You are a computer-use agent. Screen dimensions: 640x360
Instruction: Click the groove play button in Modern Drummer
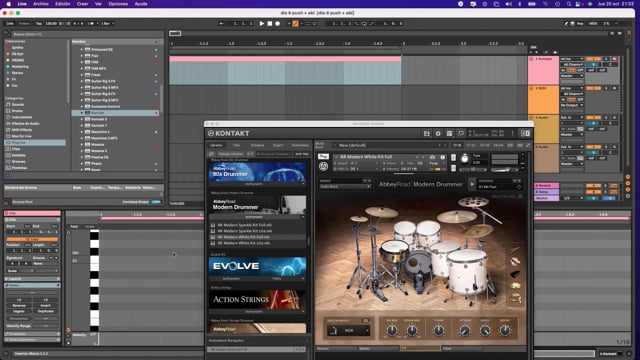472,184
